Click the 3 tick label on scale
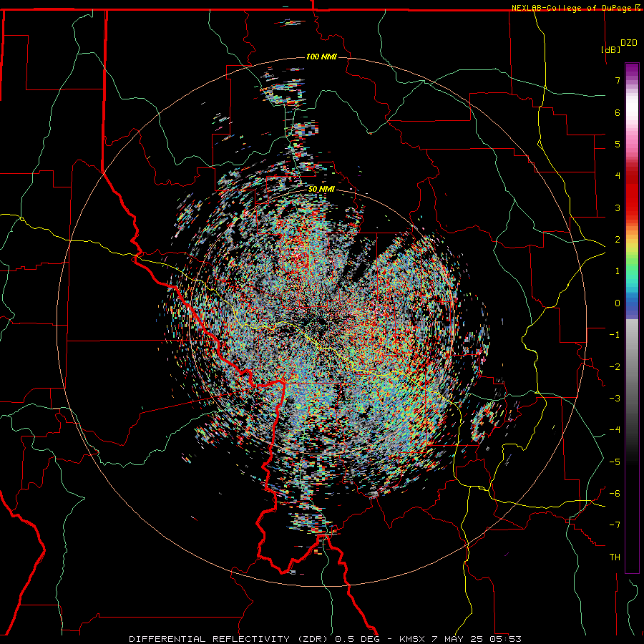This screenshot has width=644, height=644. click(x=618, y=208)
